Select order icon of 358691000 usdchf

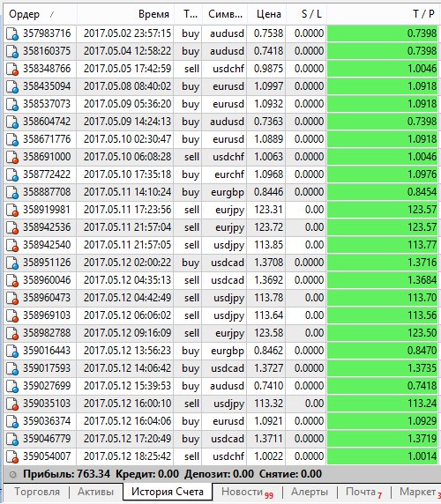[12, 157]
